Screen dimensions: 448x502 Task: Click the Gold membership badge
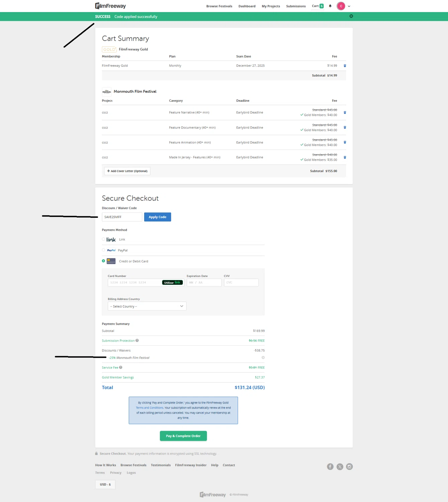point(109,50)
